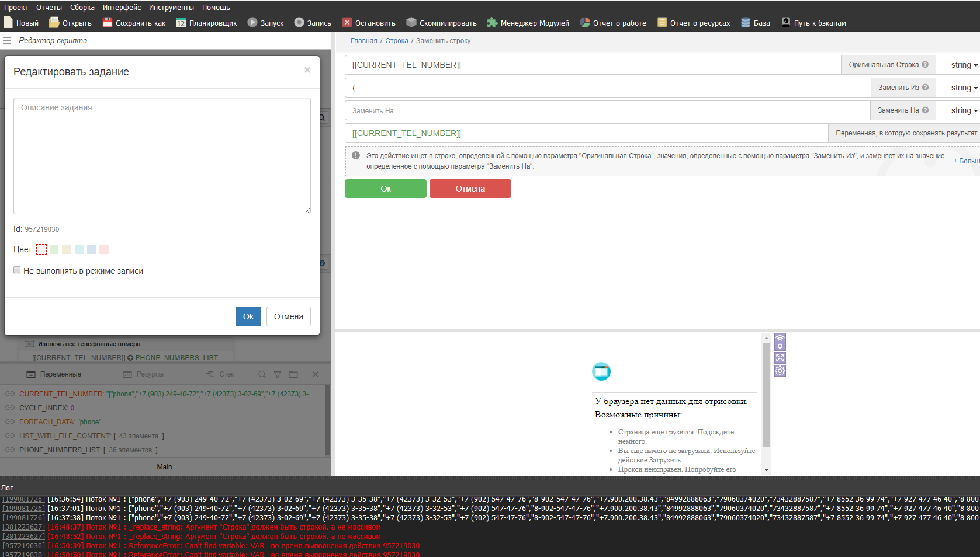Open the Инструменты menu
The height and width of the screenshot is (557, 980).
[171, 8]
